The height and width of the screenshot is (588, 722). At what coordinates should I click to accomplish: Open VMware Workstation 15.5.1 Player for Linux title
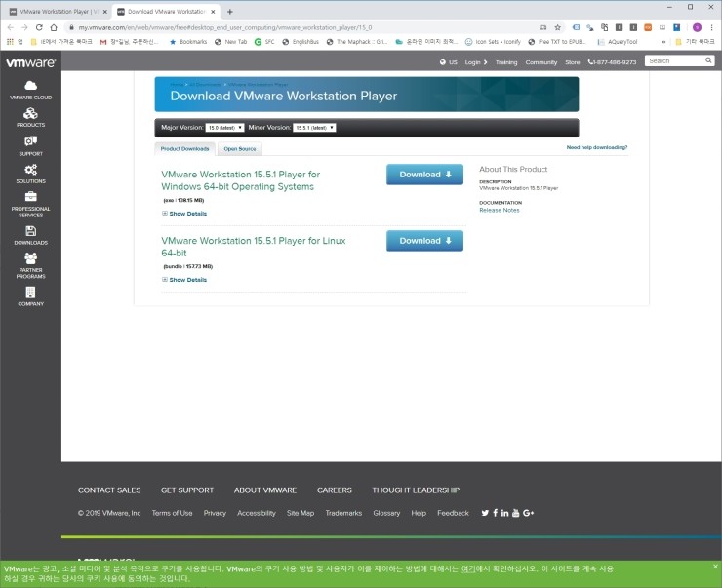254,247
